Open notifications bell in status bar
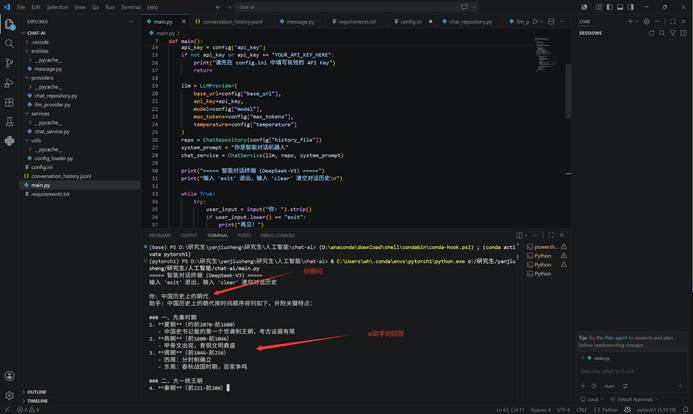This screenshot has height=414, width=693. (x=685, y=410)
